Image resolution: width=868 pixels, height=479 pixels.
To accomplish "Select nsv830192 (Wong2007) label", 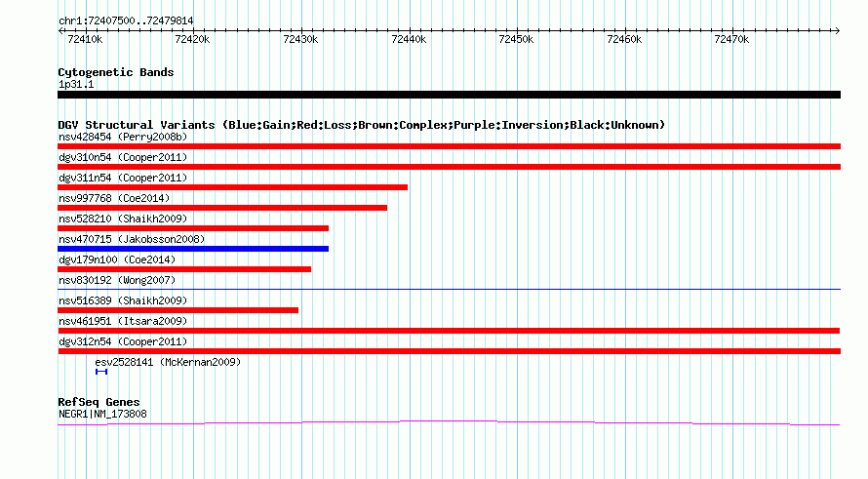I will coord(117,280).
